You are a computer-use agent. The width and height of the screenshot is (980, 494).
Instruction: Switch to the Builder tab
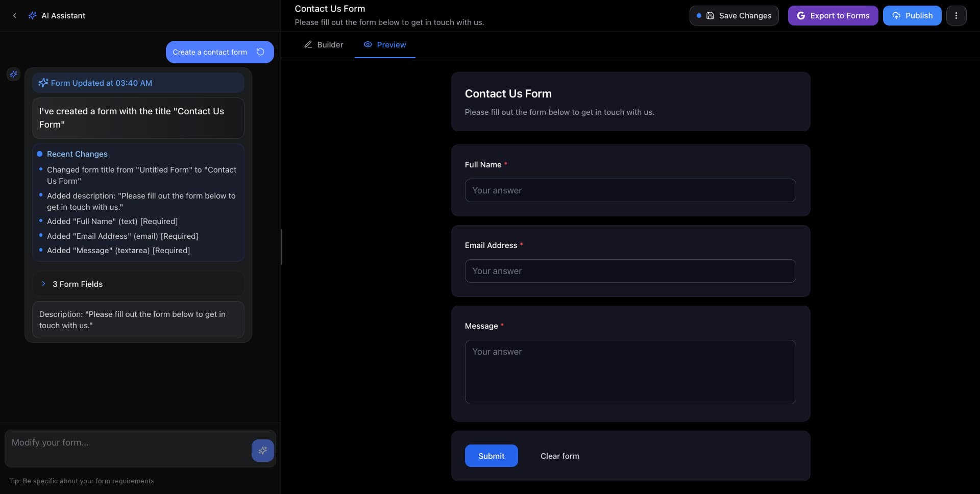324,45
